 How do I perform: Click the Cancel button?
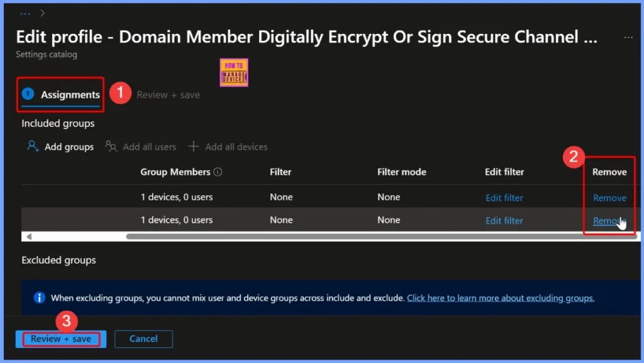143,338
